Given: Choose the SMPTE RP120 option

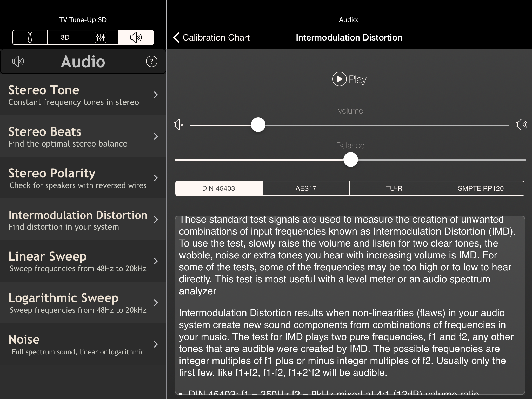Looking at the screenshot, I should (481, 188).
